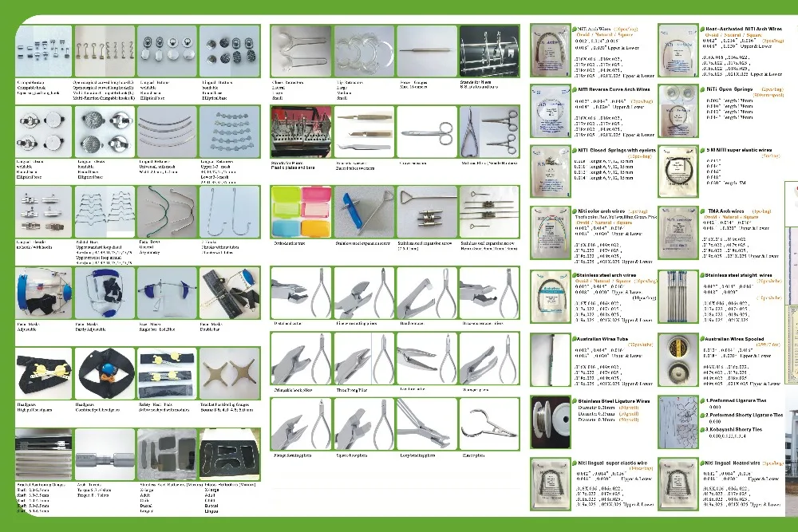Open the metal cheek retractors photo

(301, 51)
